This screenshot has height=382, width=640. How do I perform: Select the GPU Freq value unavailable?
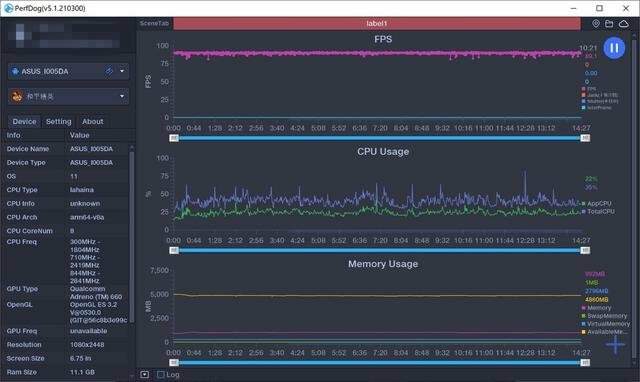coord(88,331)
